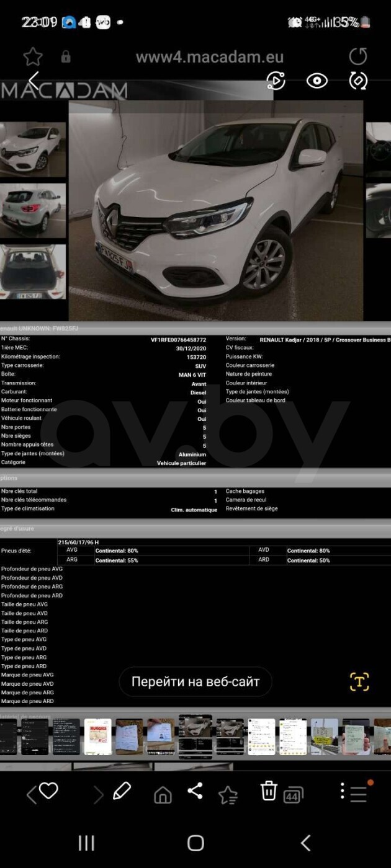Edit the picture with the pencil icon
Image resolution: width=391 pixels, height=868 pixels.
point(122,790)
